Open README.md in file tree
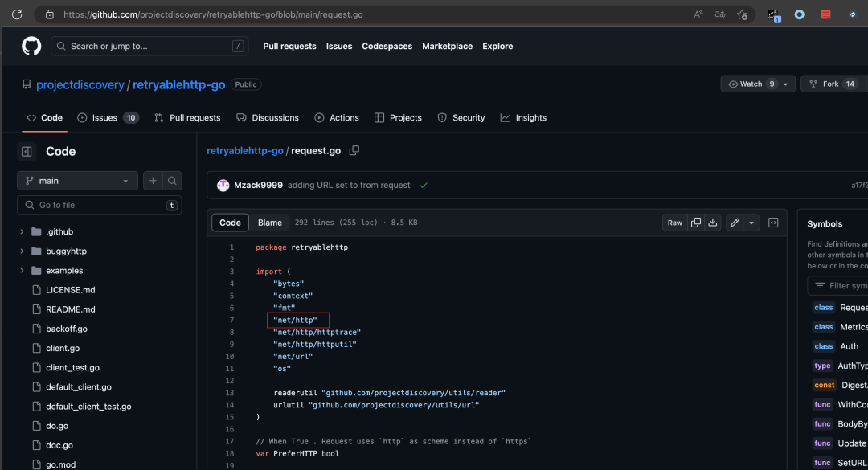 pyautogui.click(x=70, y=309)
